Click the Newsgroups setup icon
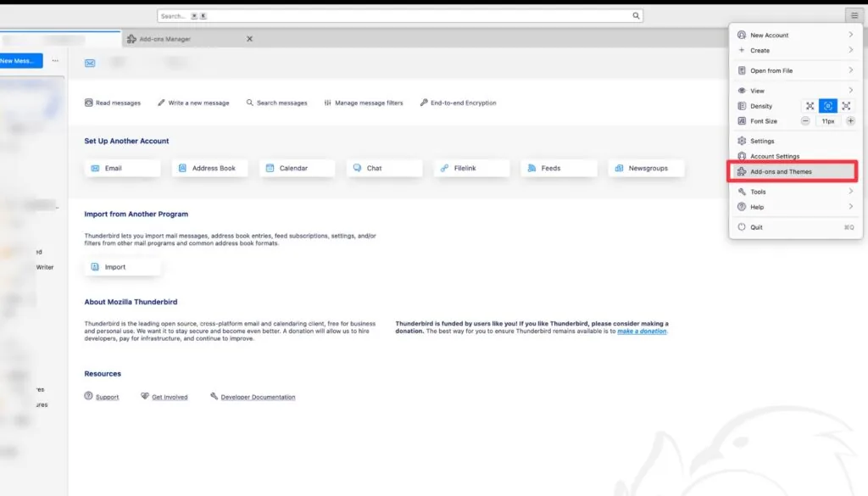868x496 pixels. pos(620,168)
